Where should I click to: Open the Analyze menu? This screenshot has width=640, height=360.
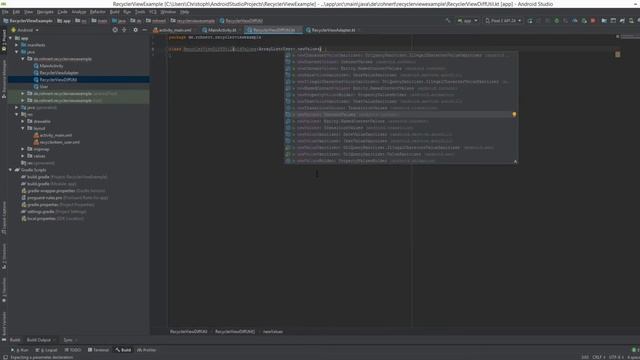(x=79, y=12)
